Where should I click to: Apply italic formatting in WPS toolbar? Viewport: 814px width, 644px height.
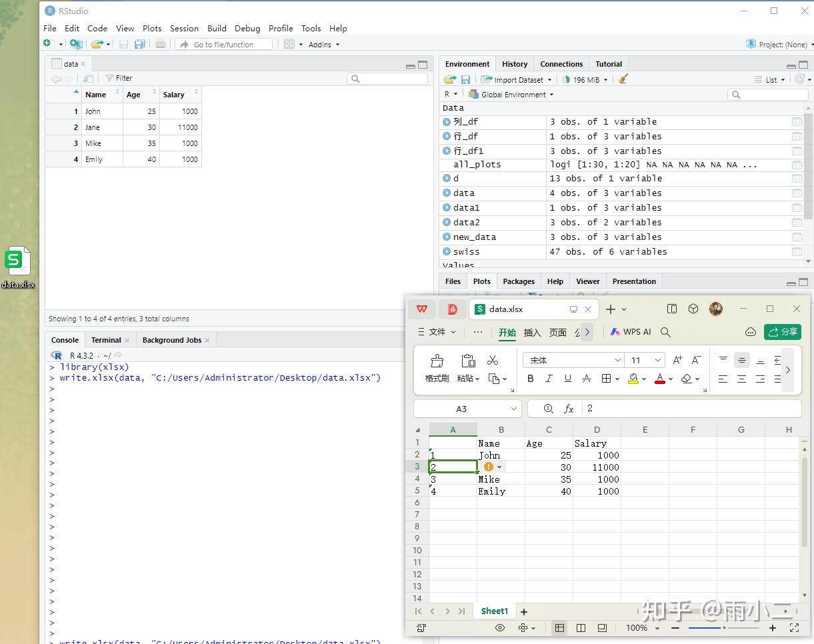(x=549, y=379)
